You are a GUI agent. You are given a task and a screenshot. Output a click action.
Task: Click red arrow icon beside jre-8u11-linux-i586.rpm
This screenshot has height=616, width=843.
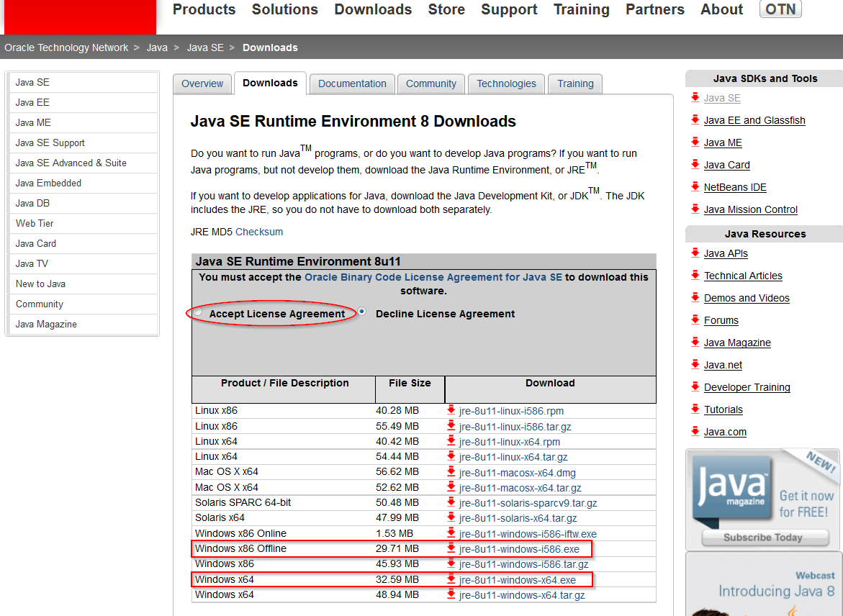(x=451, y=410)
